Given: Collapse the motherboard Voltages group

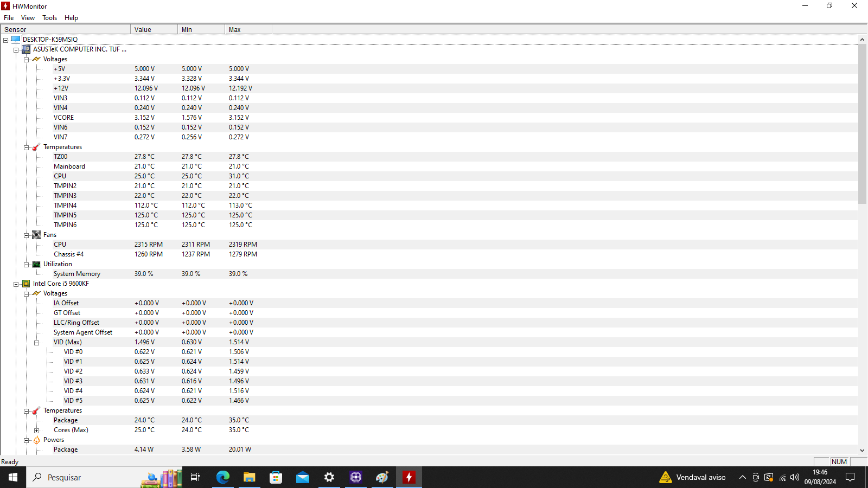Looking at the screenshot, I should coord(26,60).
